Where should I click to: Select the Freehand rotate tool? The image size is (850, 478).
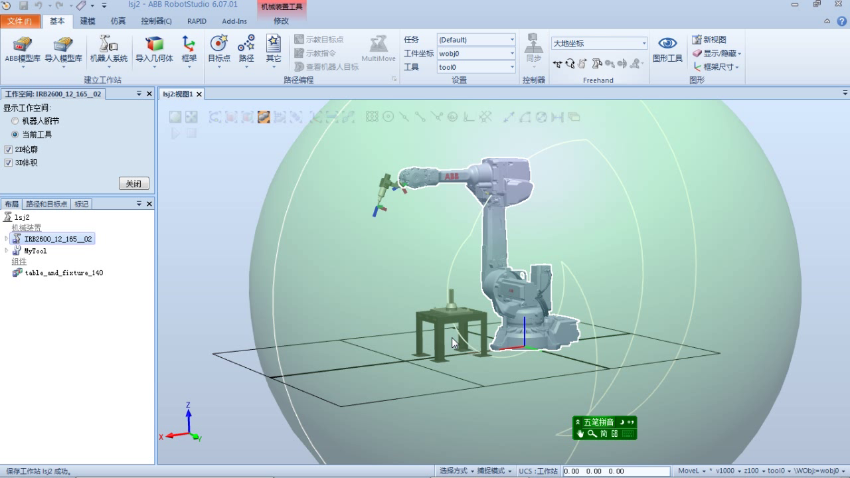pyautogui.click(x=570, y=64)
